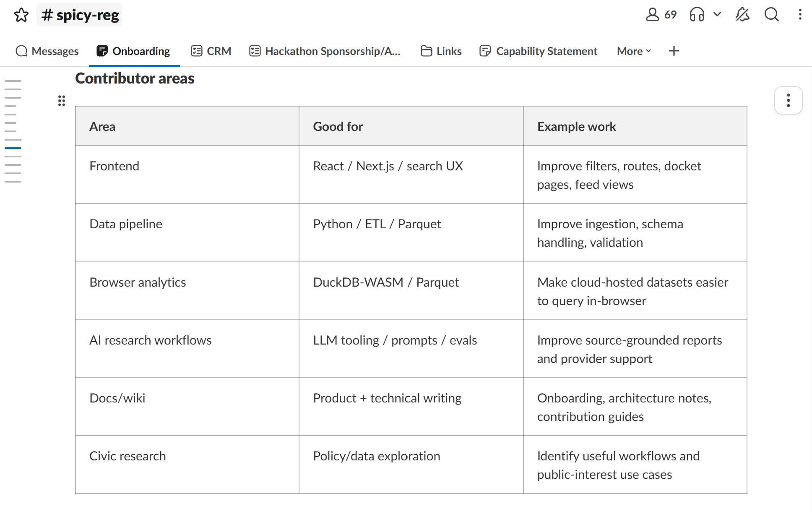This screenshot has width=812, height=512.
Task: Switch to the Messages tab
Action: (x=47, y=51)
